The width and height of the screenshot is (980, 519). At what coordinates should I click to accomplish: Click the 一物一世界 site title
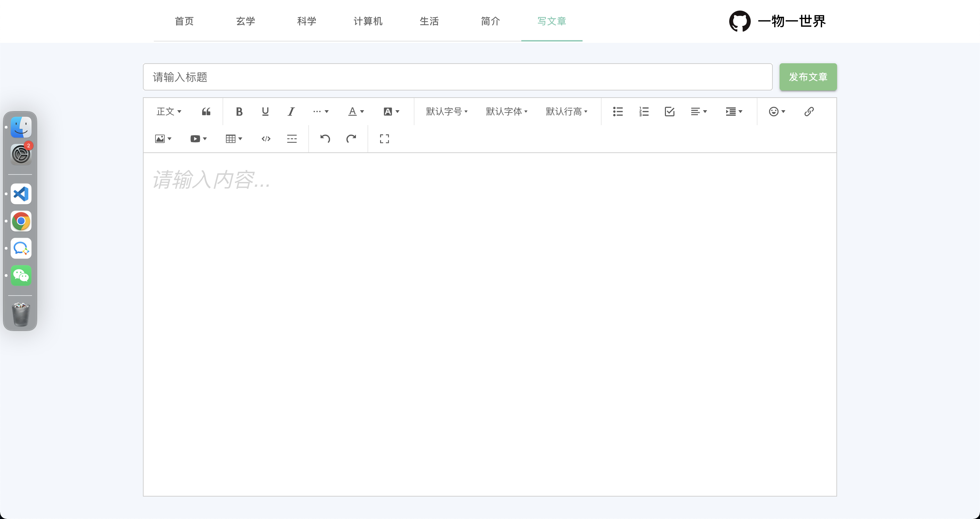[x=792, y=21]
